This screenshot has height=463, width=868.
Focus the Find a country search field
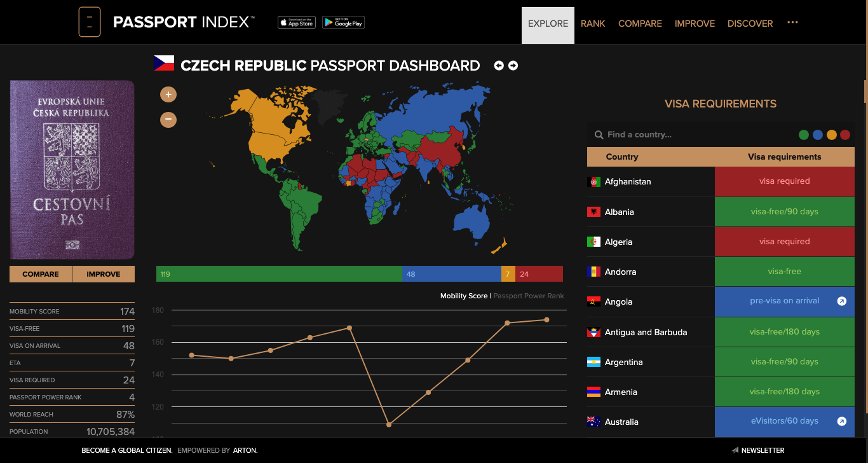point(693,135)
